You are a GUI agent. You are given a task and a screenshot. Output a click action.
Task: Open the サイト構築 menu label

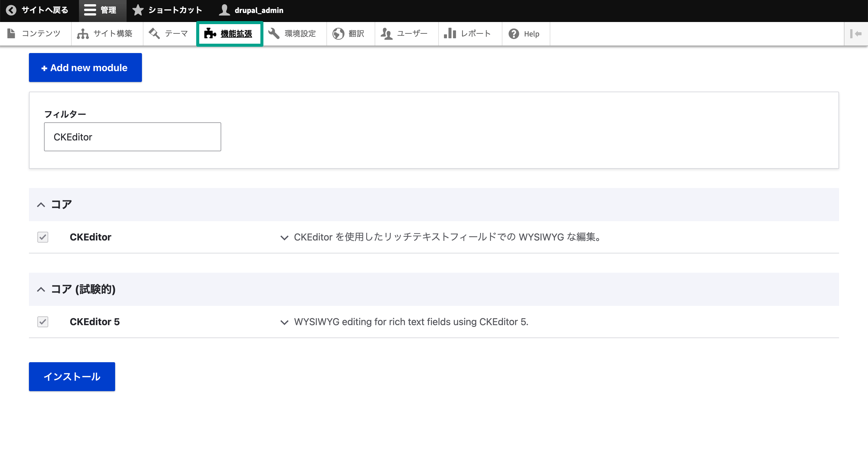tap(113, 34)
